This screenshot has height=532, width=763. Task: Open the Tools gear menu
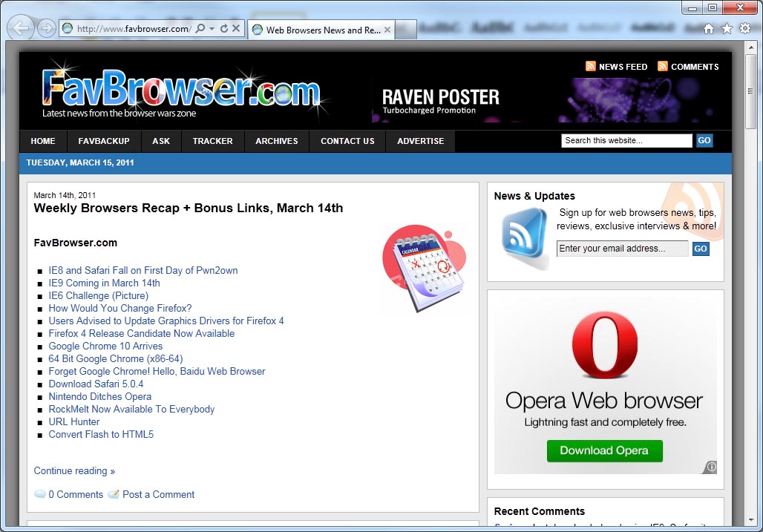pos(745,28)
